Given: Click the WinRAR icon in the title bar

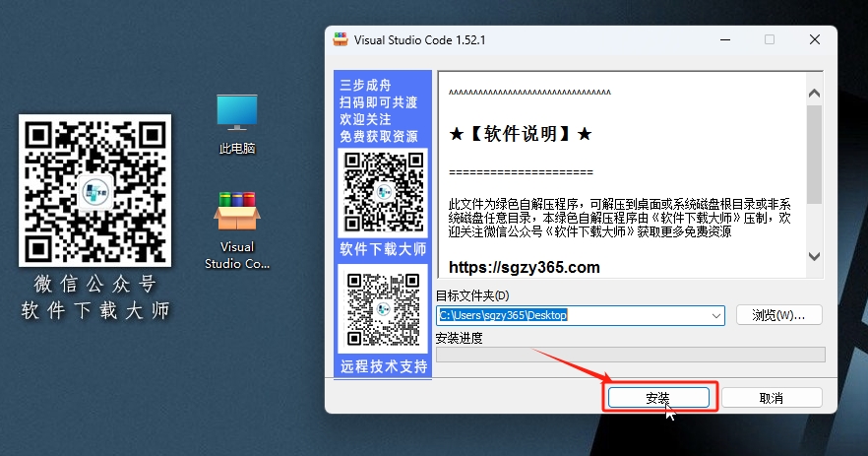Looking at the screenshot, I should [x=340, y=39].
